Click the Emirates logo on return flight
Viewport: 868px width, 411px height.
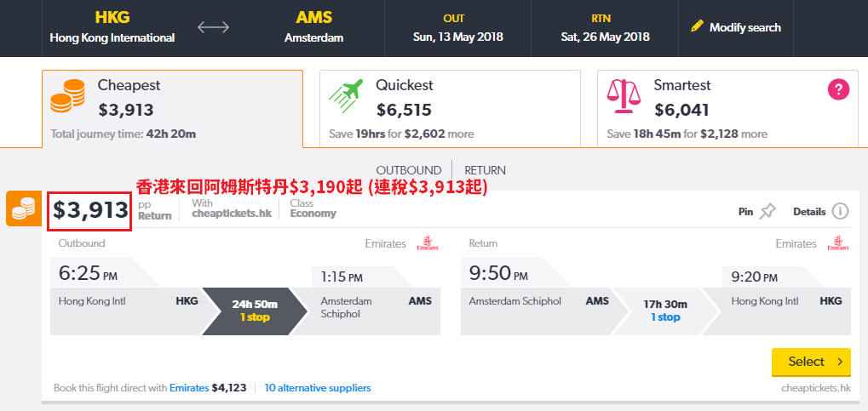point(838,243)
